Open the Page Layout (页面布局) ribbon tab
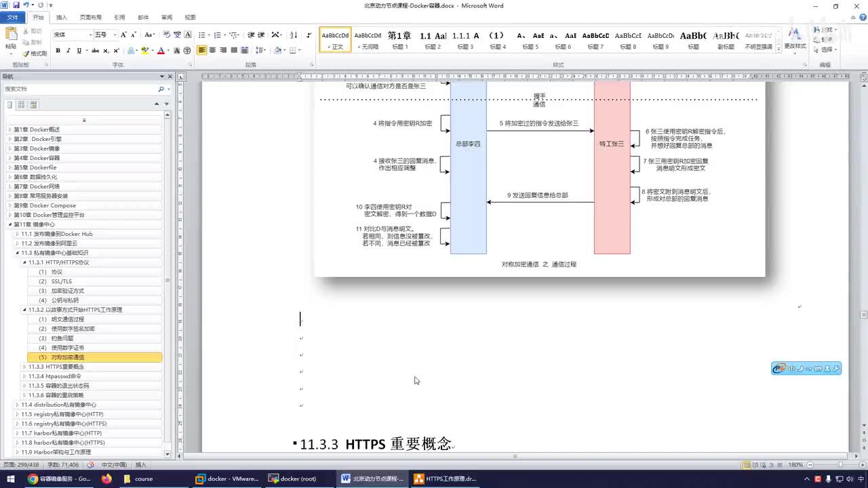Viewport: 868px width, 488px height. pyautogui.click(x=91, y=18)
